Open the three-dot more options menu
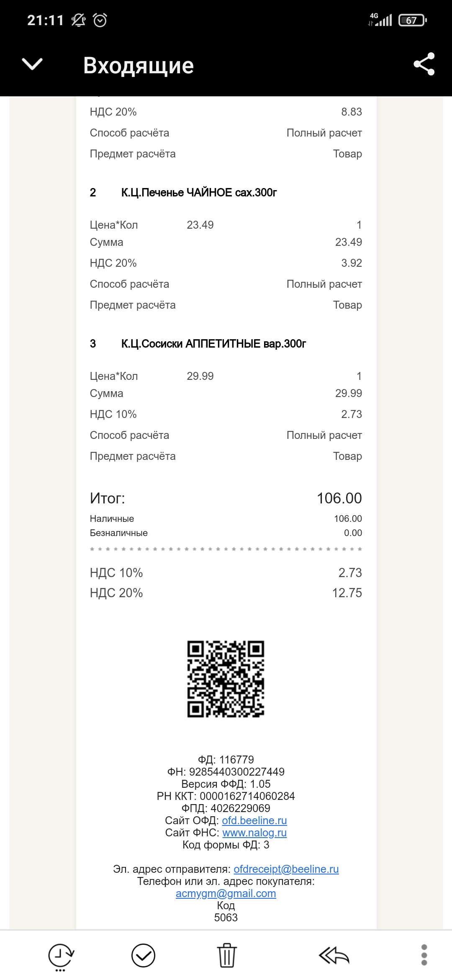This screenshot has width=452, height=980. click(x=424, y=955)
